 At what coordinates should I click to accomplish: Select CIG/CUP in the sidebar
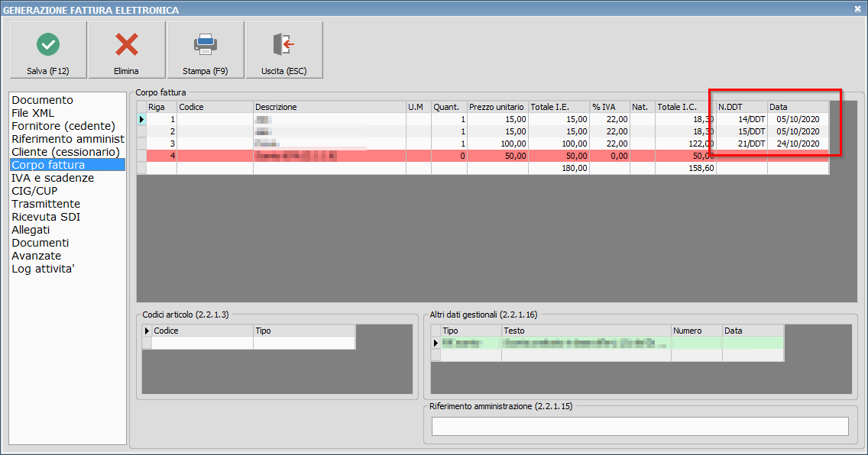pyautogui.click(x=36, y=191)
